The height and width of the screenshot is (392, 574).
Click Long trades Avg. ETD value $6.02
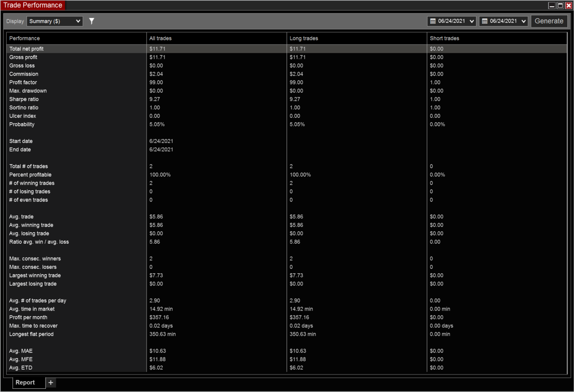[x=297, y=368]
